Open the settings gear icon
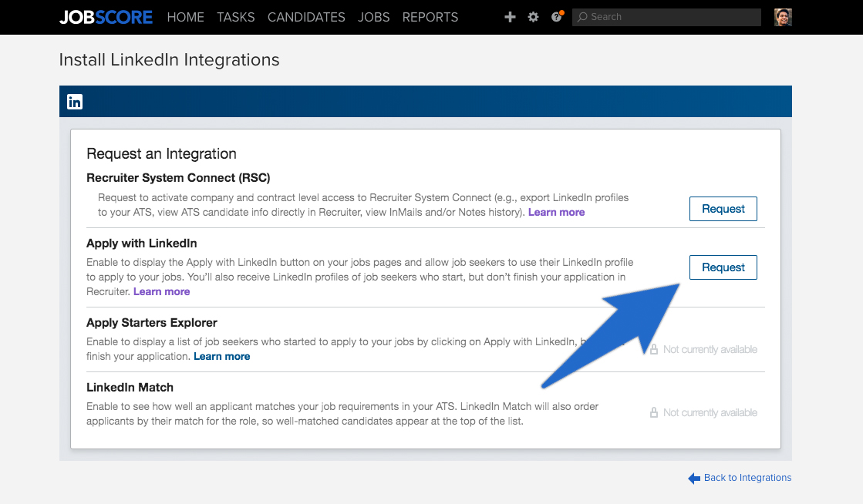The image size is (863, 504). (x=533, y=17)
